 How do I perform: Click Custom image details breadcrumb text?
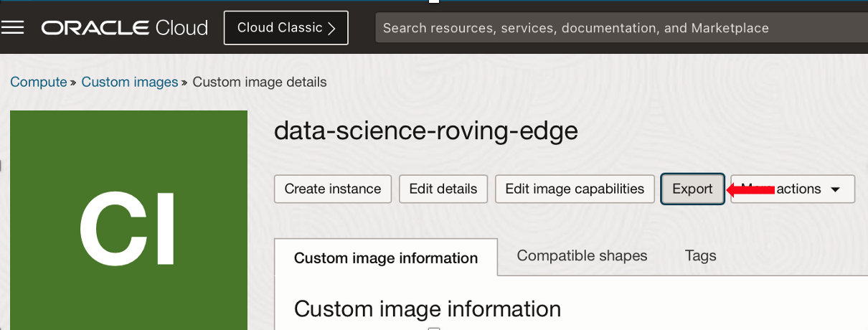coord(260,82)
